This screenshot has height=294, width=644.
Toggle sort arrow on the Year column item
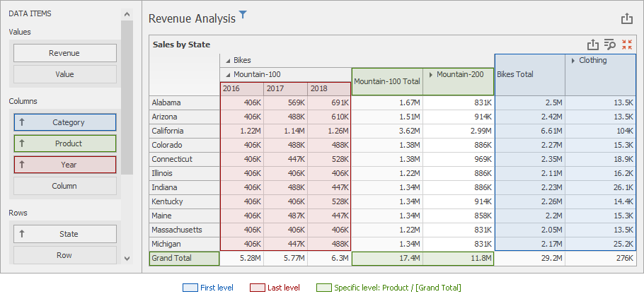pos(22,165)
